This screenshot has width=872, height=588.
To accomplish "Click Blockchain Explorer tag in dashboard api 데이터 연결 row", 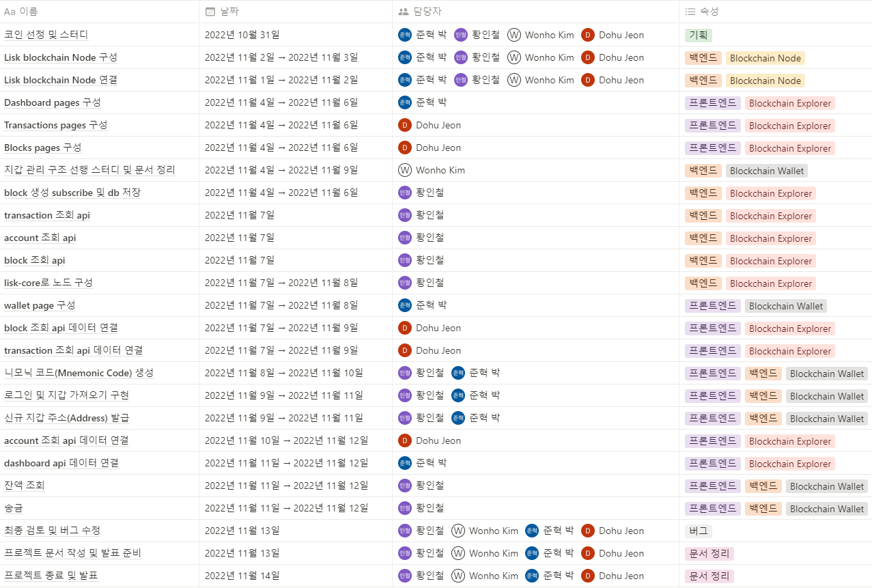I will (x=790, y=464).
